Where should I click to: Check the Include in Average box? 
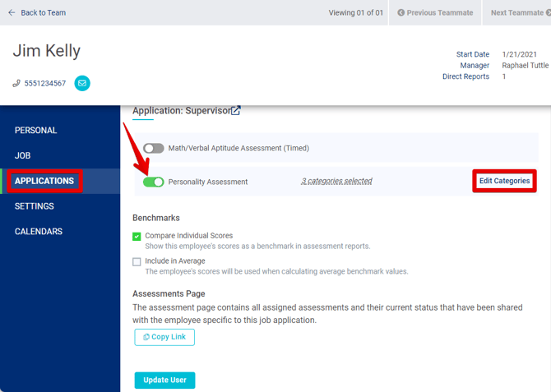click(x=137, y=261)
